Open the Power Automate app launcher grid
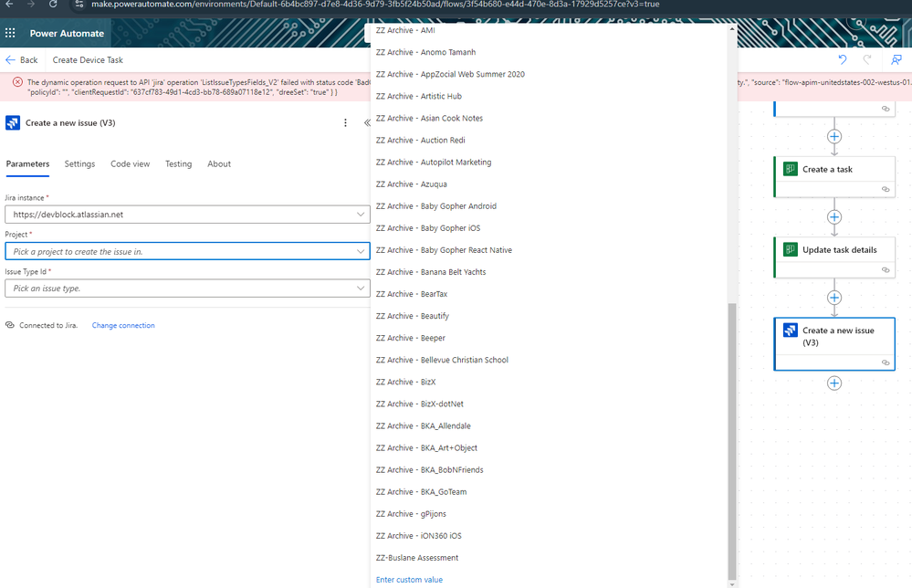912x588 pixels. [x=10, y=33]
